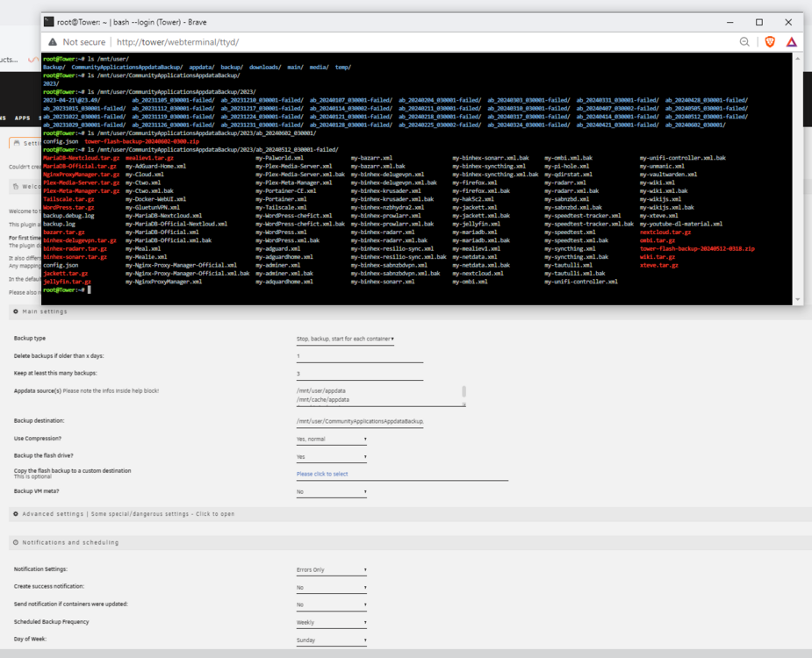Select the Scheduled Backup Frequency Weekly dropdown
The width and height of the screenshot is (812, 658).
332,622
